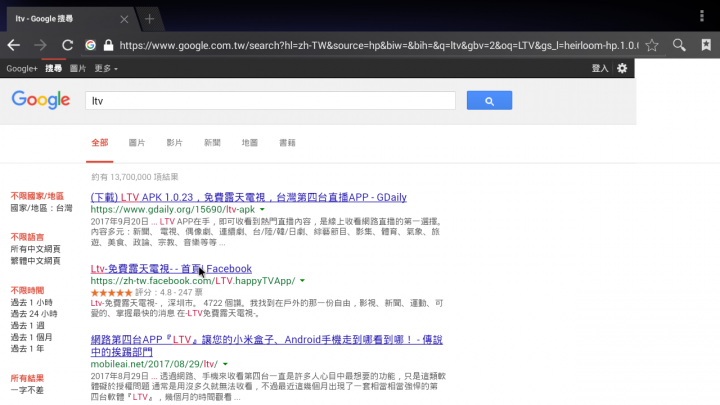Click the blue search button
Viewport: 720px width, 405px height.
point(489,101)
